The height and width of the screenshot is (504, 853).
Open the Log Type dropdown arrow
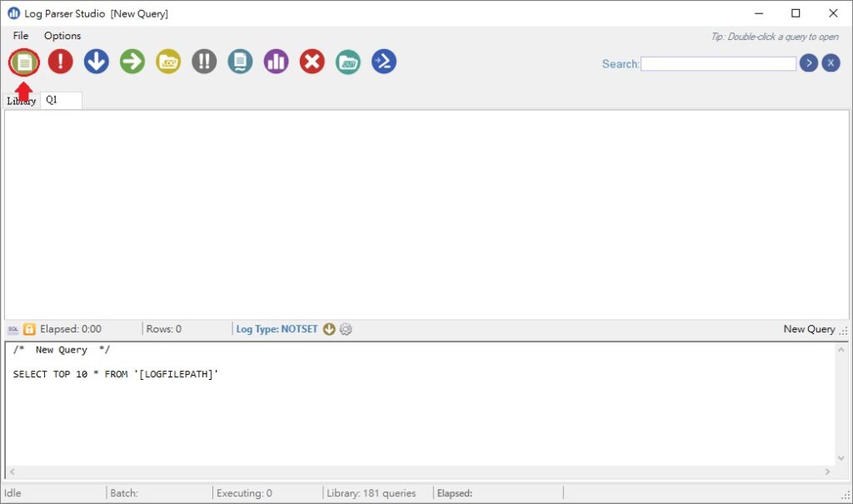pos(329,329)
